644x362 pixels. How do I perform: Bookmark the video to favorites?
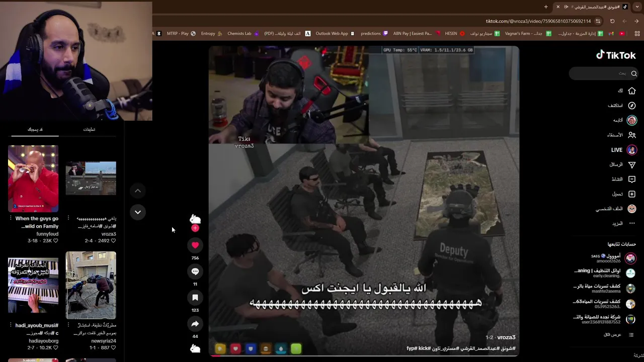[195, 297]
